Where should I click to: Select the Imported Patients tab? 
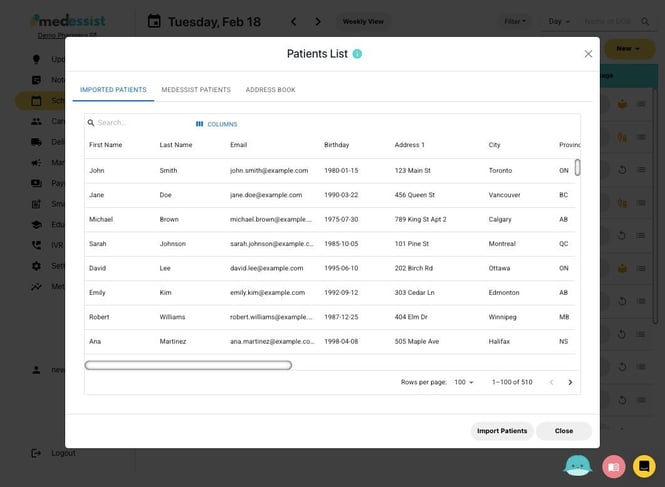click(113, 90)
